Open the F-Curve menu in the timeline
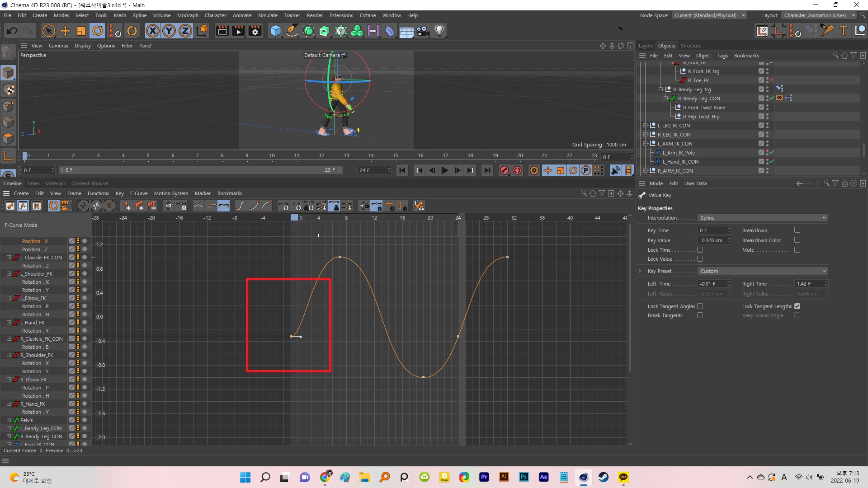This screenshot has width=868, height=488. [x=139, y=193]
